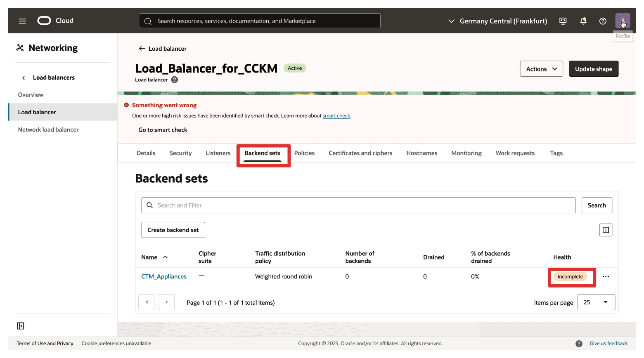Click the Search button
The image size is (644, 358).
[597, 205]
